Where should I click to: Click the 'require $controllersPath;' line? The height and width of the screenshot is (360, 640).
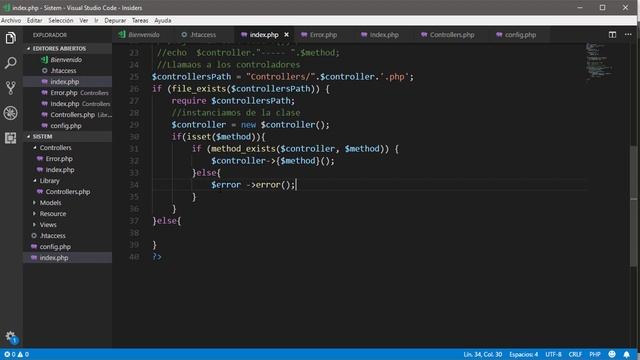coord(233,101)
